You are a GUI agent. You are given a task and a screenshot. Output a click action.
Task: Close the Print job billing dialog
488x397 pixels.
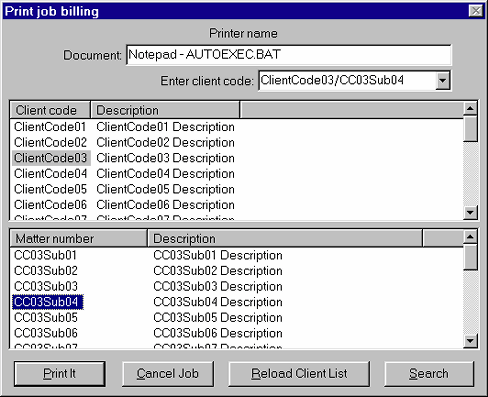tap(476, 11)
